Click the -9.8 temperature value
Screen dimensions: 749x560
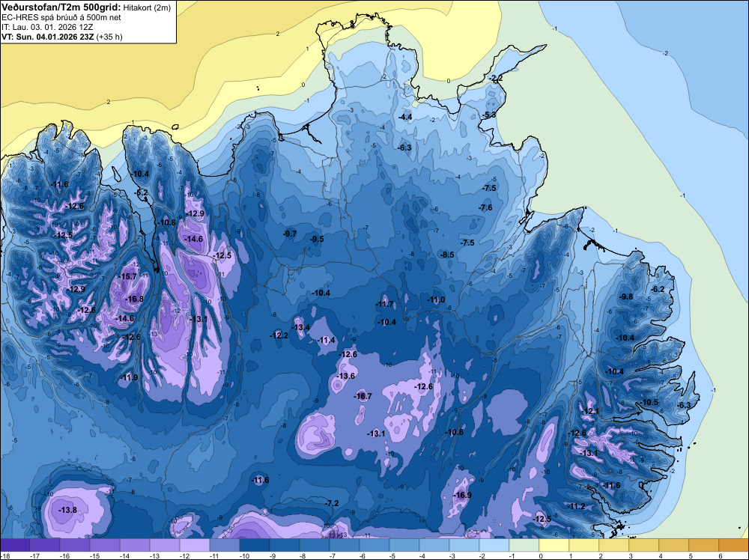tap(626, 297)
